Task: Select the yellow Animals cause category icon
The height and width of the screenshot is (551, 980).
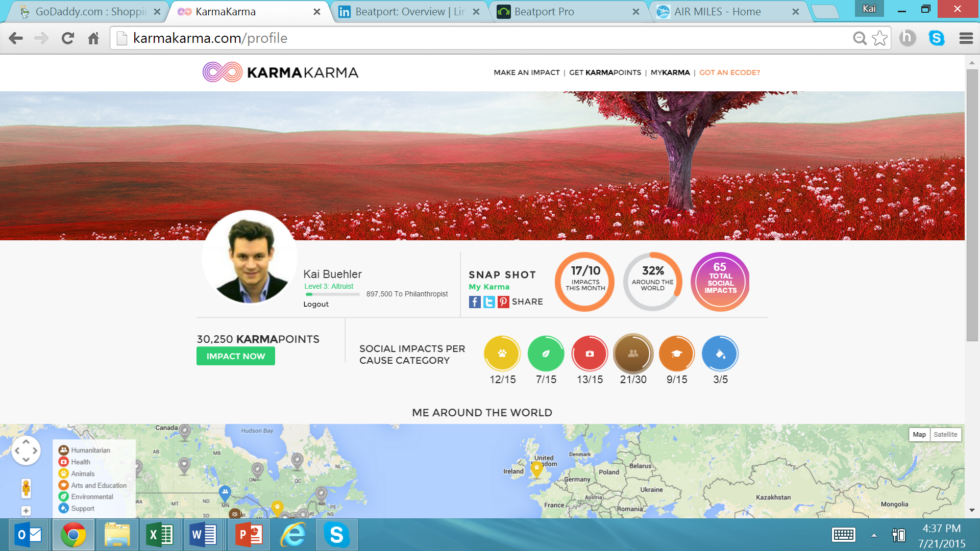Action: [502, 354]
